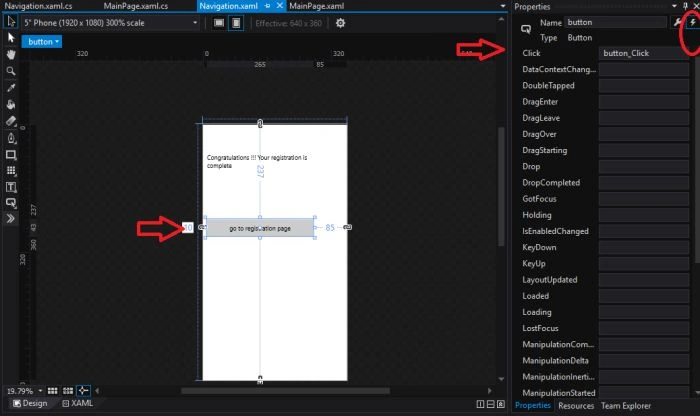Open Navigation.xaml.cs tab
The image size is (700, 416).
coord(38,6)
